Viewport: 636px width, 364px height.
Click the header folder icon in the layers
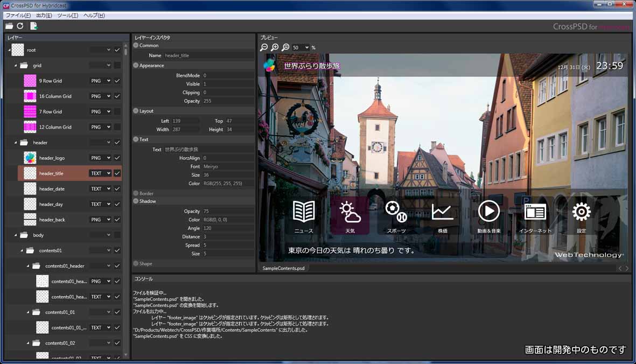click(24, 142)
